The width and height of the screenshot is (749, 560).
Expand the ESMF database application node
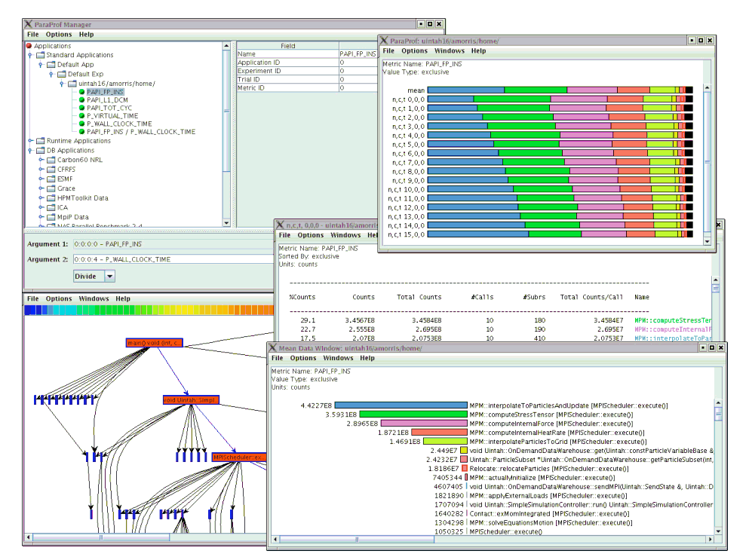(41, 179)
